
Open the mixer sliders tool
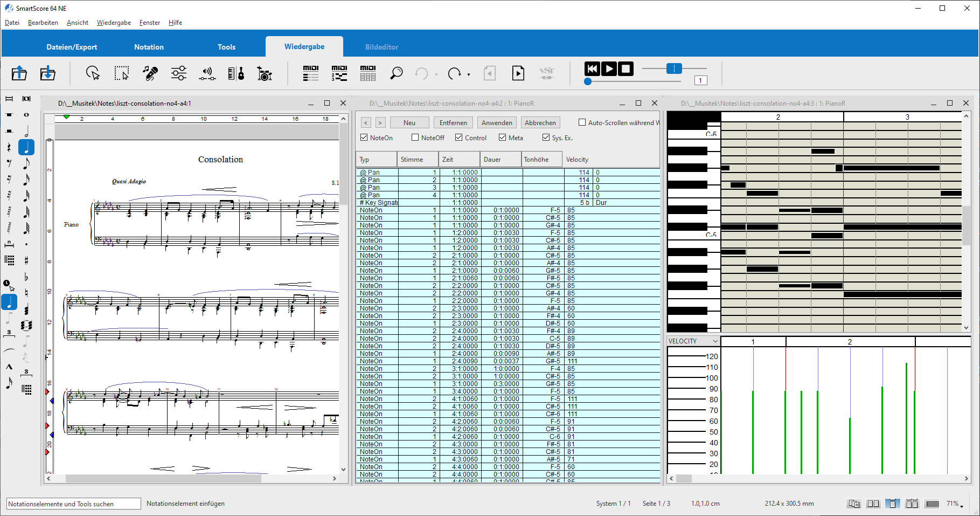(x=179, y=73)
